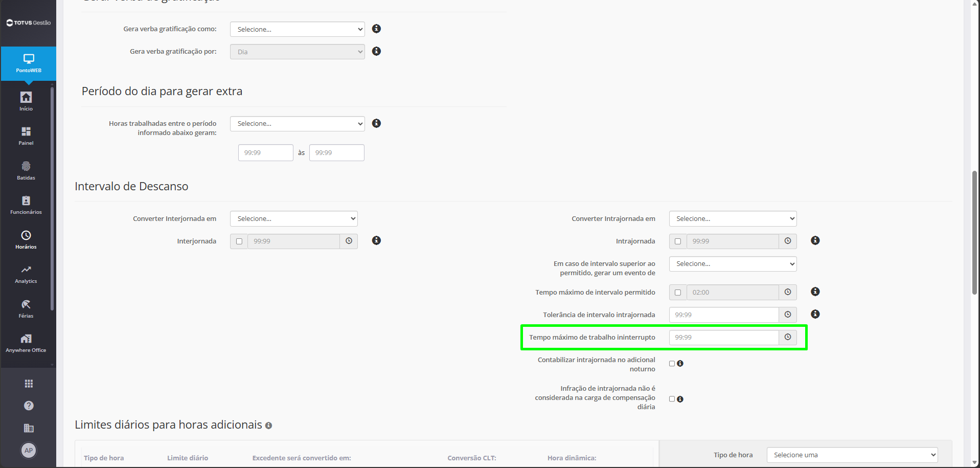
Task: Open Horas trabalhadas entre o período dropdown
Action: (298, 124)
